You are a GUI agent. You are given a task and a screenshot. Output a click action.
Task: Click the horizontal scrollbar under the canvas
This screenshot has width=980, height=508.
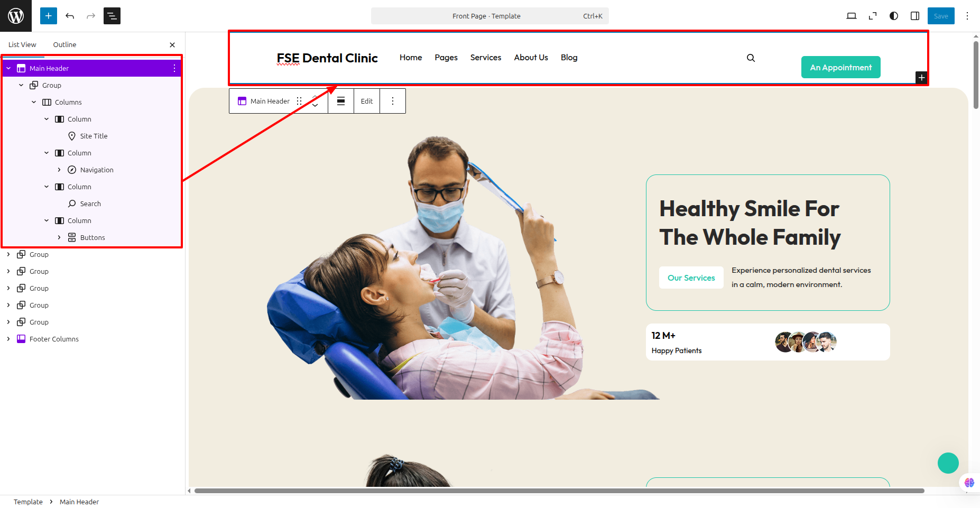559,491
